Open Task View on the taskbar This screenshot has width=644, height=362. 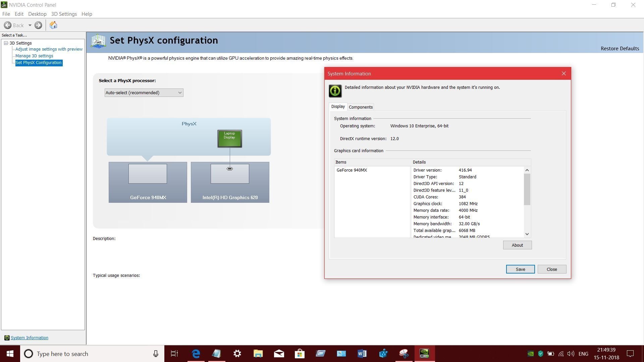pos(174,354)
